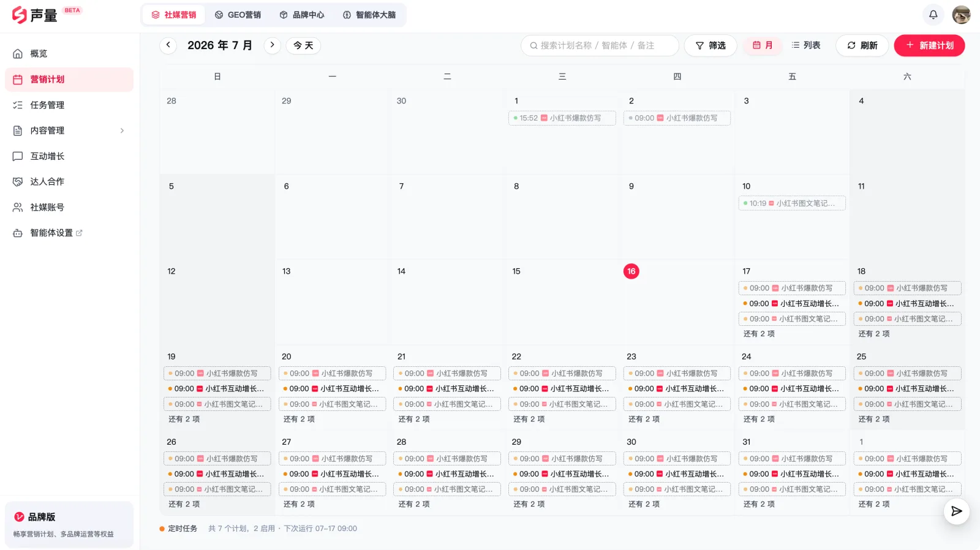Image resolution: width=980 pixels, height=550 pixels.
Task: Switch to 列表 list view
Action: pos(806,45)
